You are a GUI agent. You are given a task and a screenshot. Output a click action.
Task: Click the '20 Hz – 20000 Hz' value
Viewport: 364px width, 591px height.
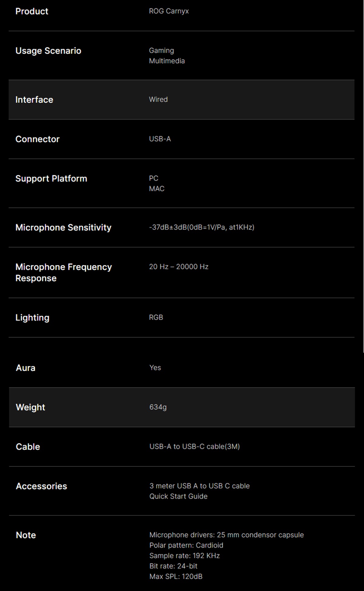coord(179,267)
